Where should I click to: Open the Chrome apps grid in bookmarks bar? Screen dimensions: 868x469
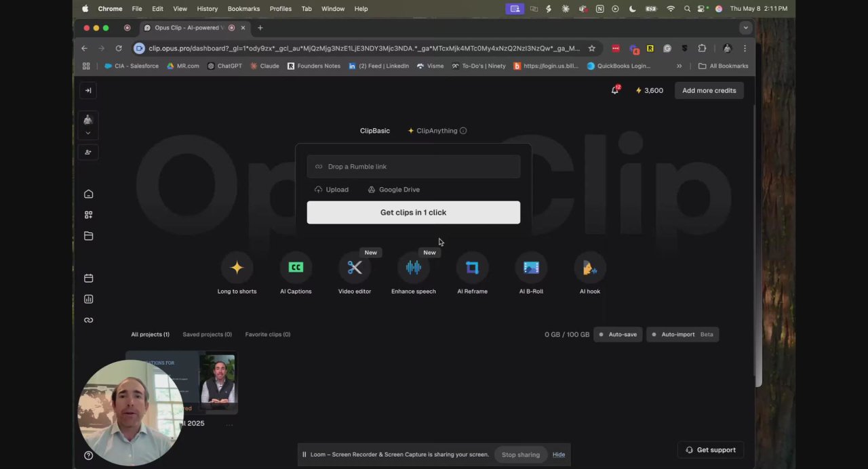coord(86,66)
